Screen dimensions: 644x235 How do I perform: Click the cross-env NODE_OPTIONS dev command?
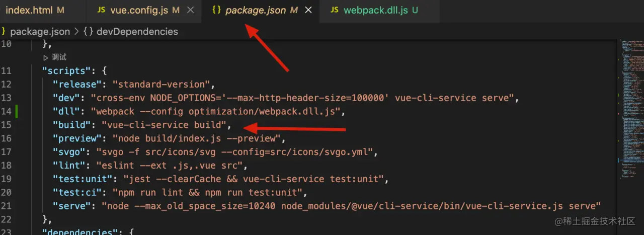tap(302, 98)
